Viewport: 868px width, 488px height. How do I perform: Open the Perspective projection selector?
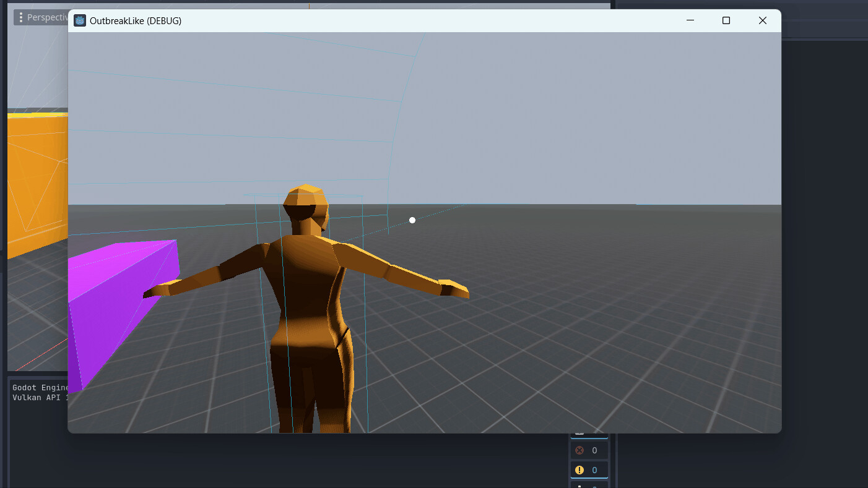48,17
